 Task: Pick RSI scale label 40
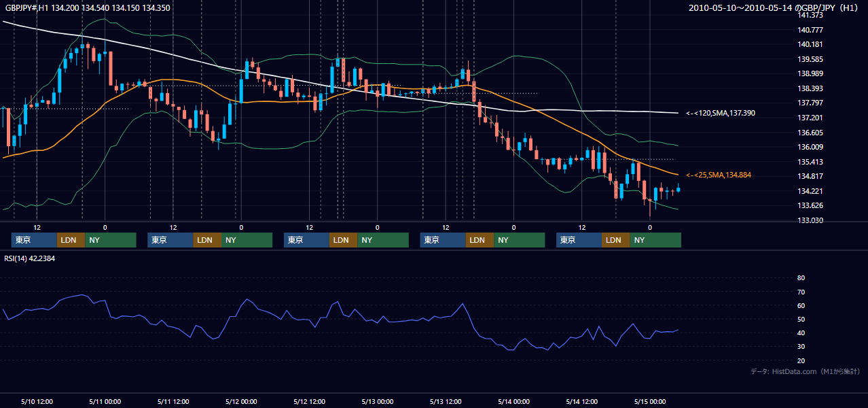tap(801, 333)
